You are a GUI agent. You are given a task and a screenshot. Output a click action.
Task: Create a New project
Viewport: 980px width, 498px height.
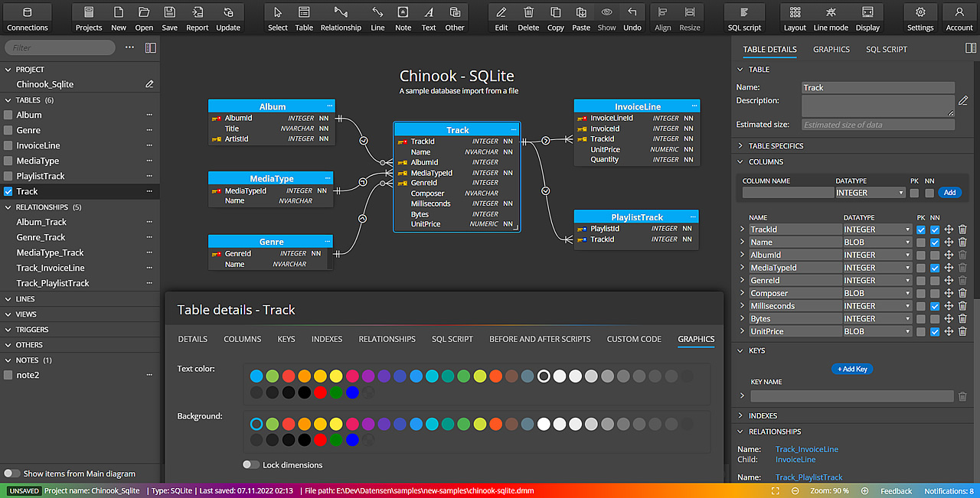pos(119,18)
